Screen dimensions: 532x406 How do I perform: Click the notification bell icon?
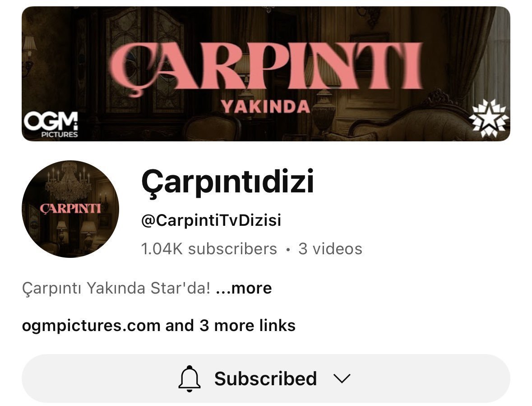tap(190, 378)
